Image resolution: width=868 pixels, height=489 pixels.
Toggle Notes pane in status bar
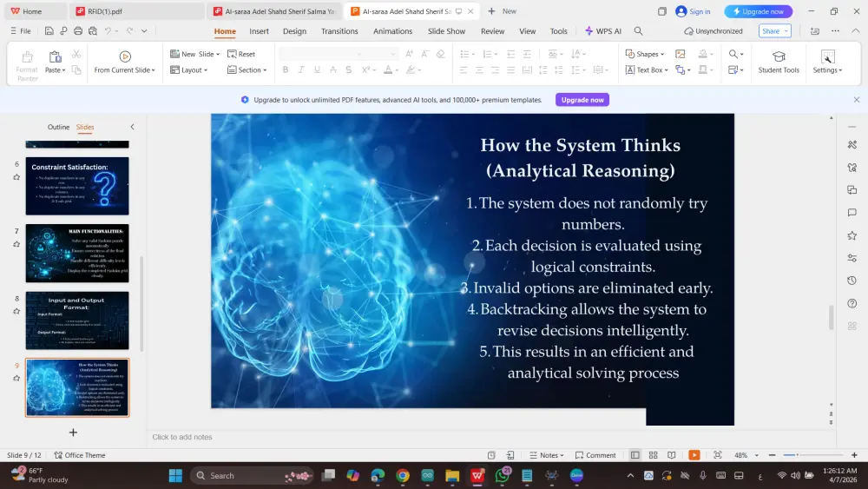point(546,455)
